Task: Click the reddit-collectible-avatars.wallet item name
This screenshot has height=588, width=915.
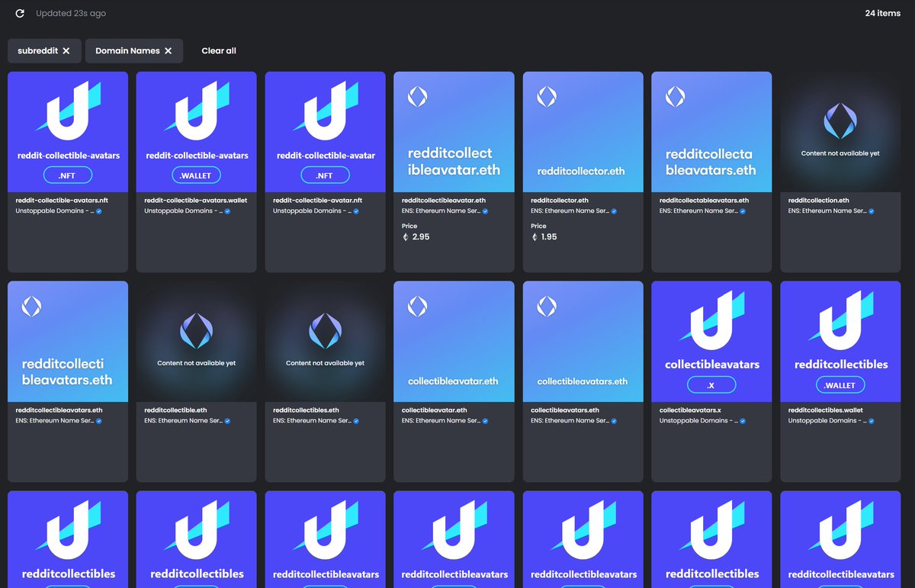Action: (195, 201)
